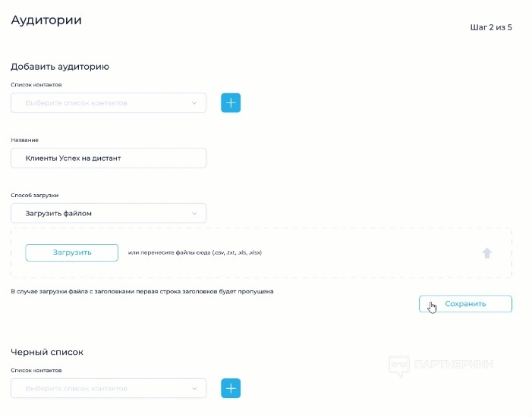This screenshot has width=532, height=417.
Task: Click the blue plus button under Черный список
Action: coord(231,388)
